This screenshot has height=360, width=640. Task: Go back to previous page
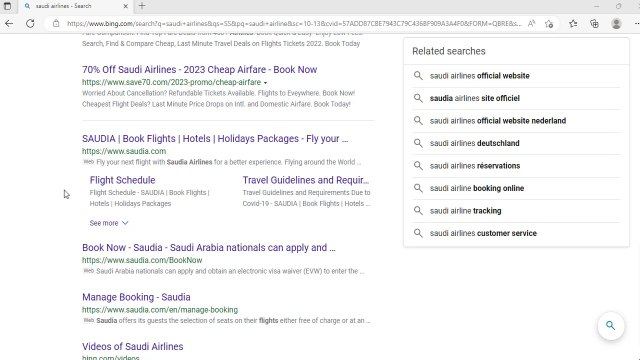point(9,24)
